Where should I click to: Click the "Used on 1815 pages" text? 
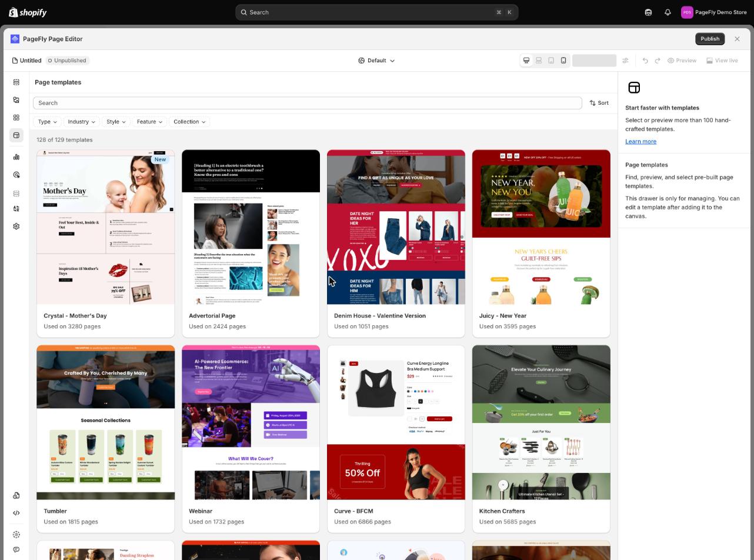point(71,522)
